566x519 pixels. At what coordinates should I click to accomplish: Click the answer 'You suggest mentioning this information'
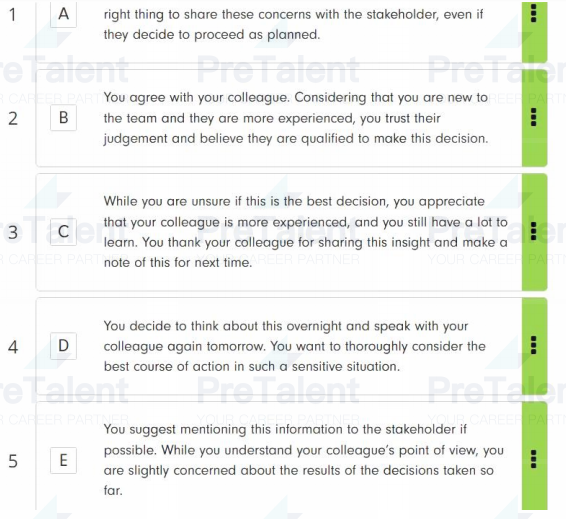pyautogui.click(x=304, y=460)
